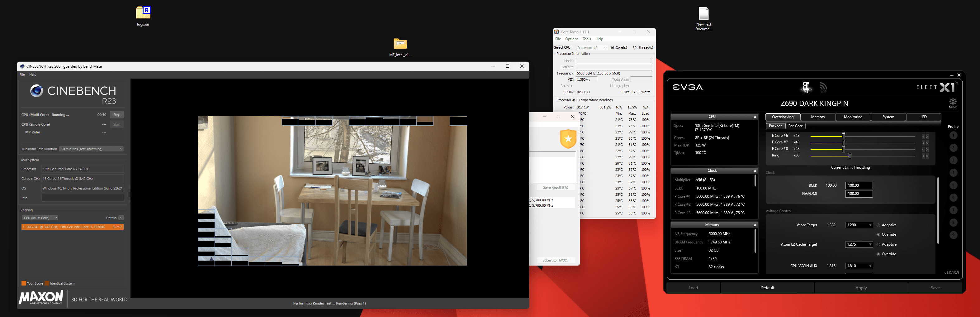
Task: Click the EVGA logo in ELEET window
Action: [x=688, y=87]
